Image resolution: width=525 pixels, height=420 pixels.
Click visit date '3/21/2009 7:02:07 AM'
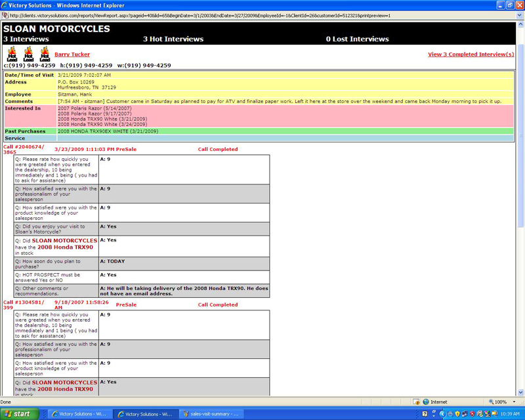[84, 75]
